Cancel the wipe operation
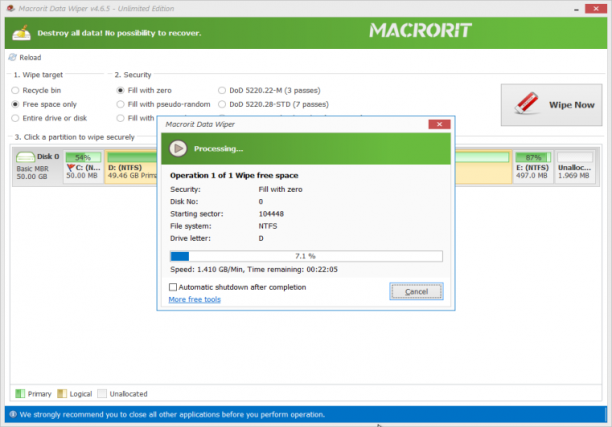612x427 pixels. click(x=416, y=292)
